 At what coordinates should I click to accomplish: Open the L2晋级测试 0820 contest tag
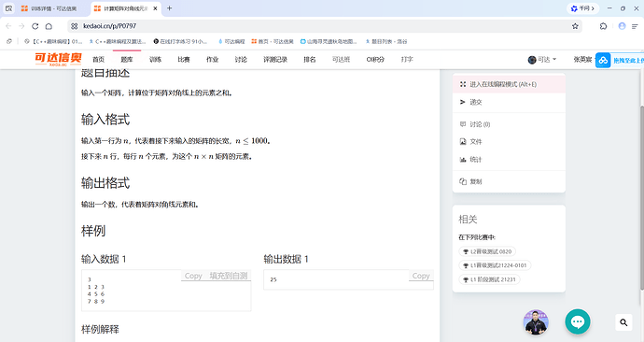click(x=487, y=251)
